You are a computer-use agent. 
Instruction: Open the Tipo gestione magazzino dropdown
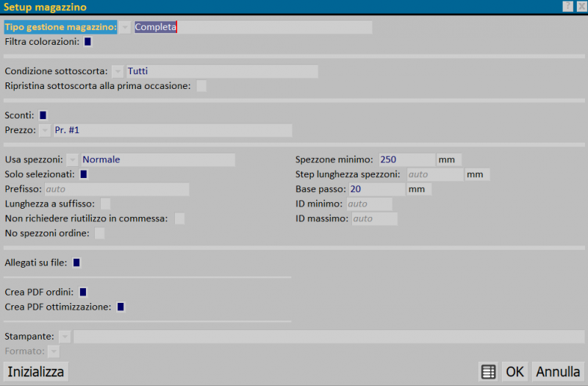pos(125,27)
